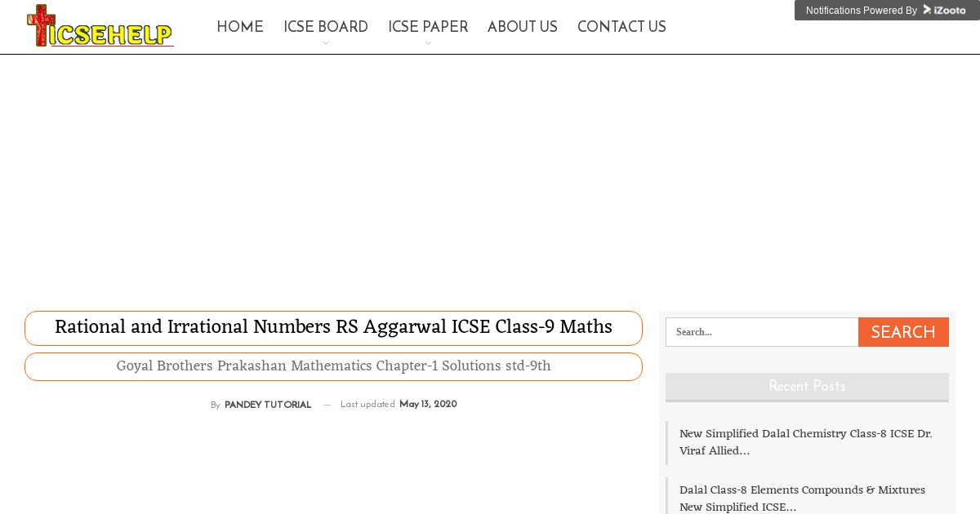Focus the Search... input field

(762, 332)
